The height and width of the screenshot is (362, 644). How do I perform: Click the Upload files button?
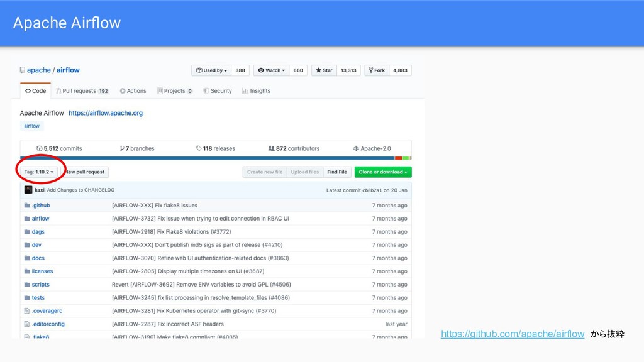[x=305, y=172]
